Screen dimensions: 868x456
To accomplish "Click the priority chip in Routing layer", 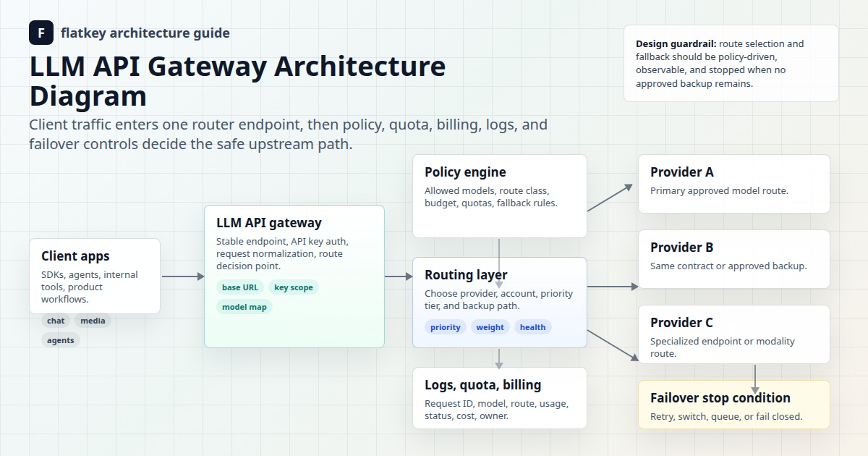I will (x=446, y=327).
